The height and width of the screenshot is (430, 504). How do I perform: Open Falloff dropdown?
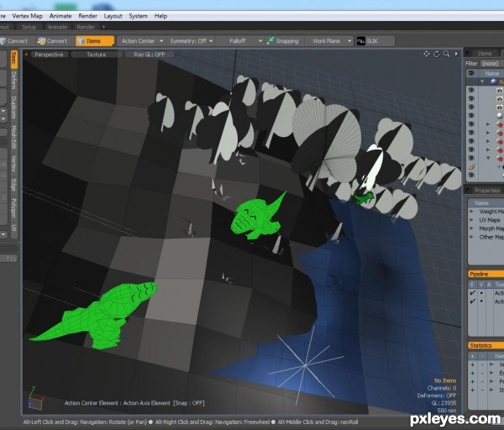tap(240, 41)
